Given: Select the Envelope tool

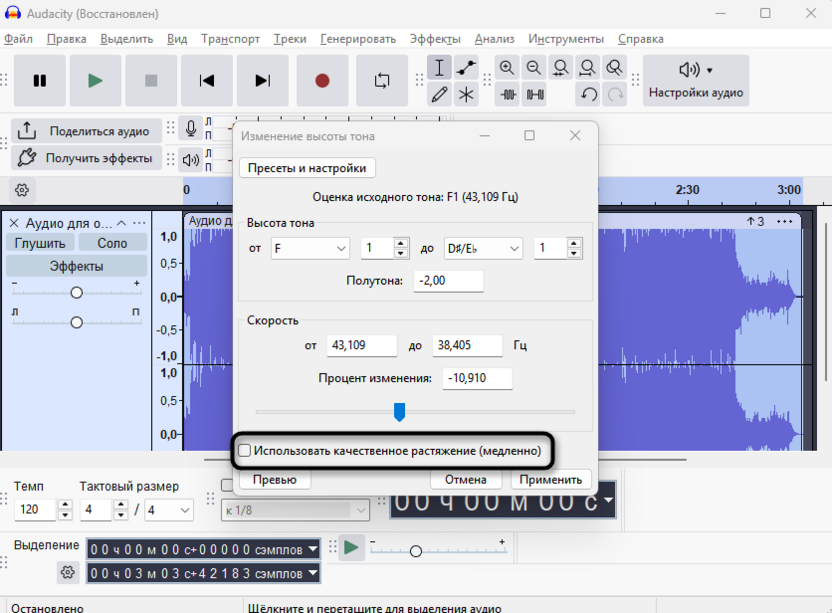Looking at the screenshot, I should (x=466, y=68).
